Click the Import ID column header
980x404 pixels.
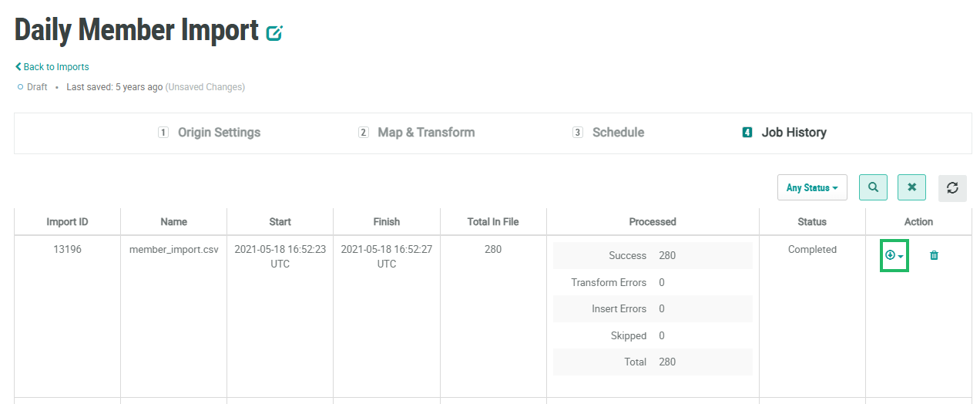click(67, 222)
